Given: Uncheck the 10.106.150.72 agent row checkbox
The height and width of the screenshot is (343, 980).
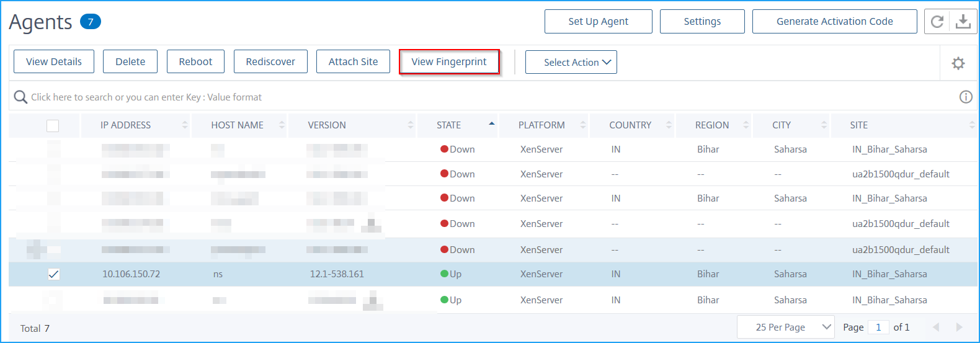Looking at the screenshot, I should pos(54,274).
